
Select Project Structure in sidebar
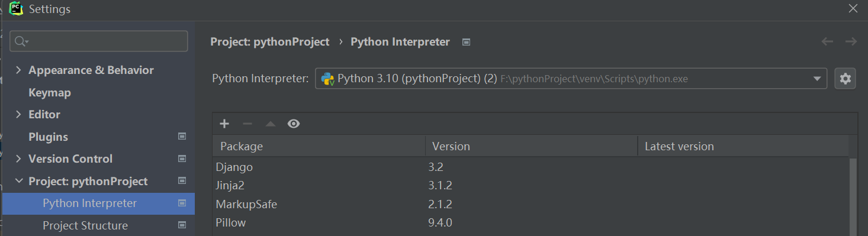click(85, 225)
